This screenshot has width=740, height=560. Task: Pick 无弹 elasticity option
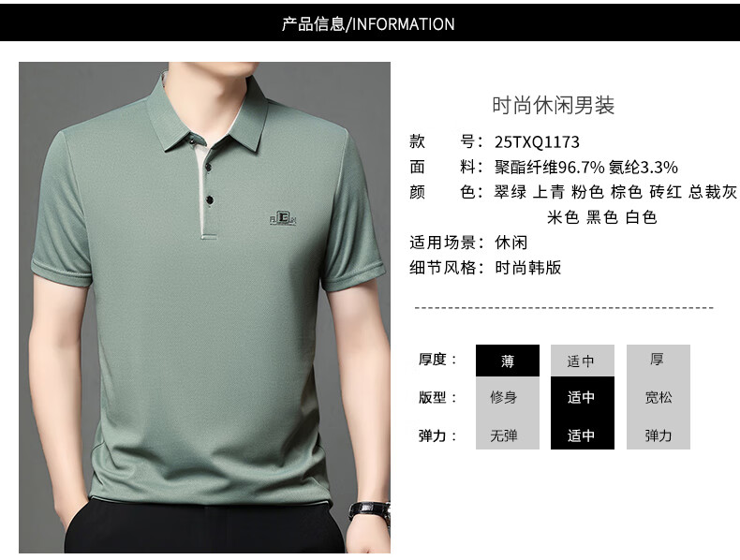click(508, 434)
